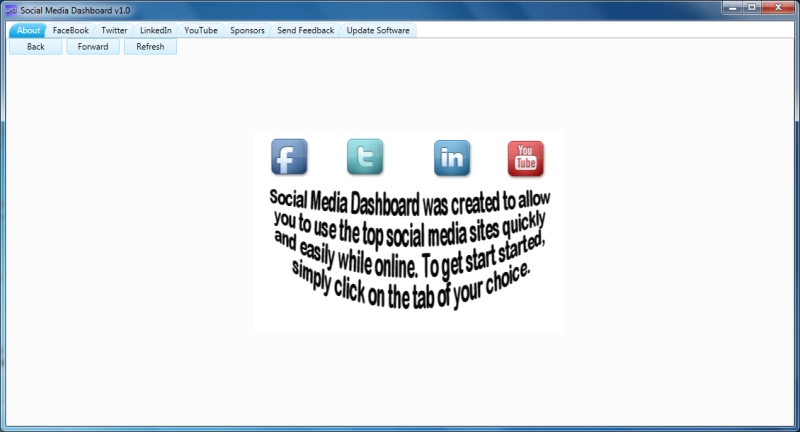Go to the YouTube tab
Image resolution: width=800 pixels, height=432 pixels.
coord(201,31)
